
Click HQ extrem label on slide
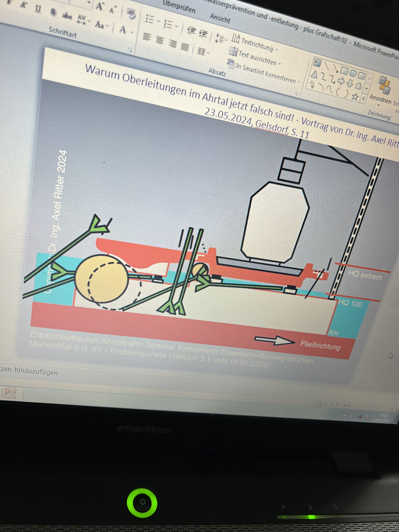coord(365,275)
